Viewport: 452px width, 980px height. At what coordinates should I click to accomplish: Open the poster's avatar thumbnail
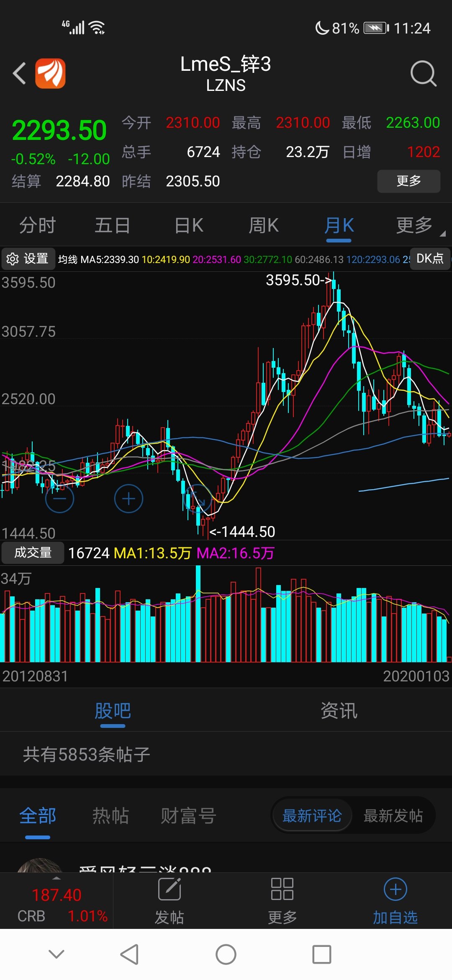[40, 865]
